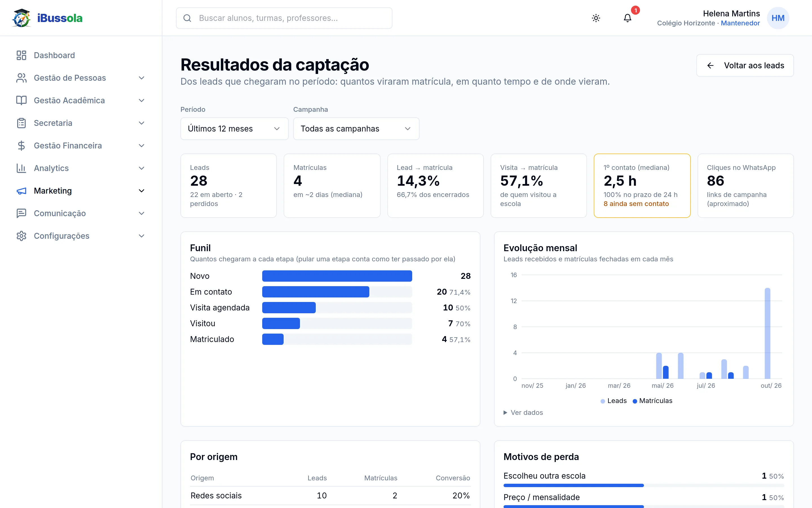
Task: Click the Cliques no WhatsApp 86 card
Action: click(x=745, y=186)
